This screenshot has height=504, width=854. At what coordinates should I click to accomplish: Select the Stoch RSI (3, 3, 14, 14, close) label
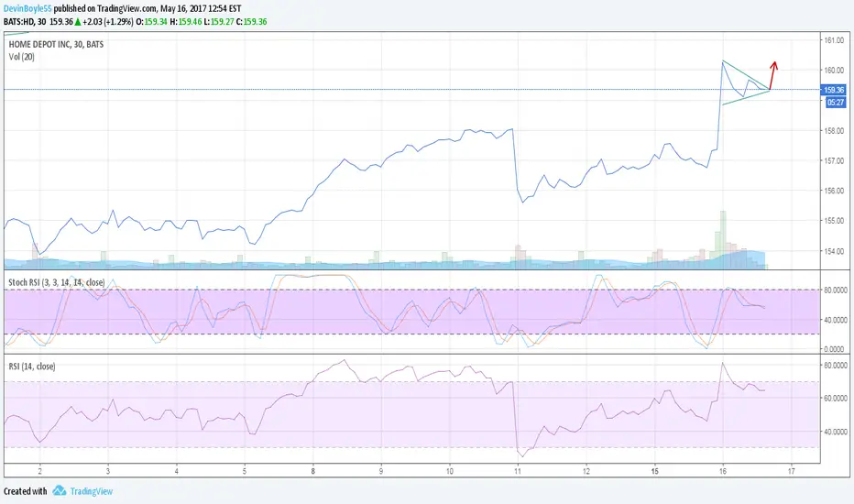click(57, 282)
